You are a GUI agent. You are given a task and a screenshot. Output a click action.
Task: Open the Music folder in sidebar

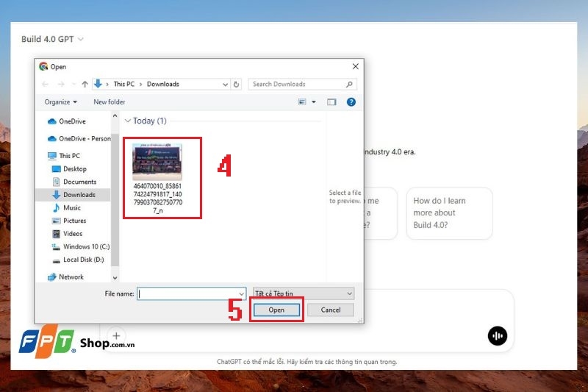(x=67, y=207)
